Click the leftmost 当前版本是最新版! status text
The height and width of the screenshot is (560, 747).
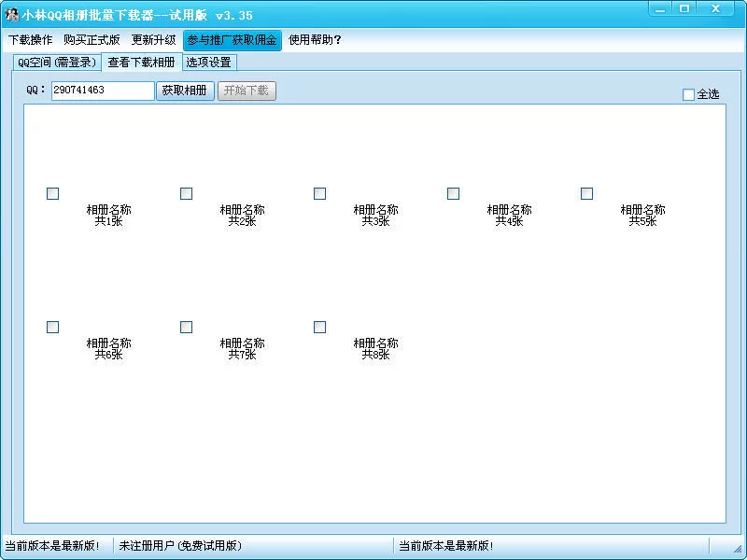pos(52,546)
